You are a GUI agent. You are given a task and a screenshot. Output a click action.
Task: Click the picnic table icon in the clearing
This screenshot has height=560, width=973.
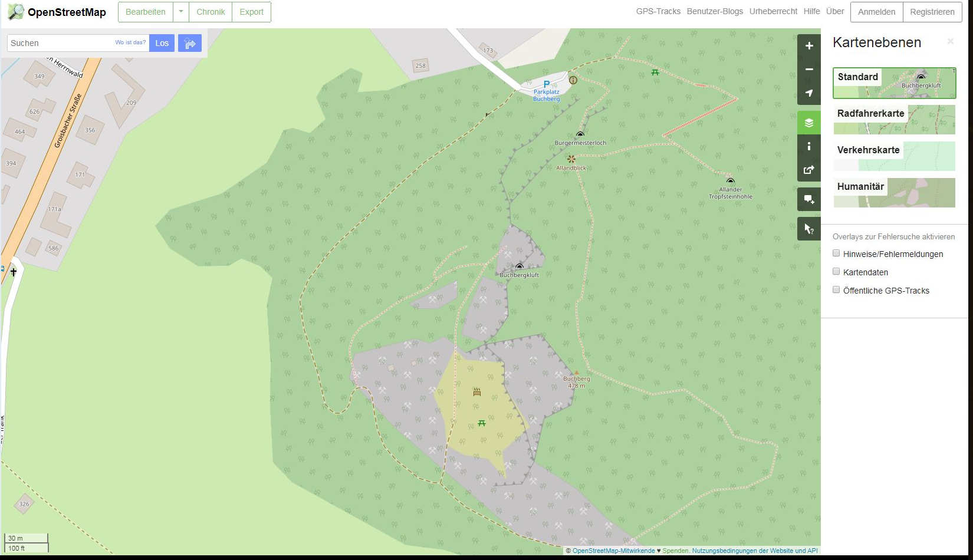click(x=482, y=423)
